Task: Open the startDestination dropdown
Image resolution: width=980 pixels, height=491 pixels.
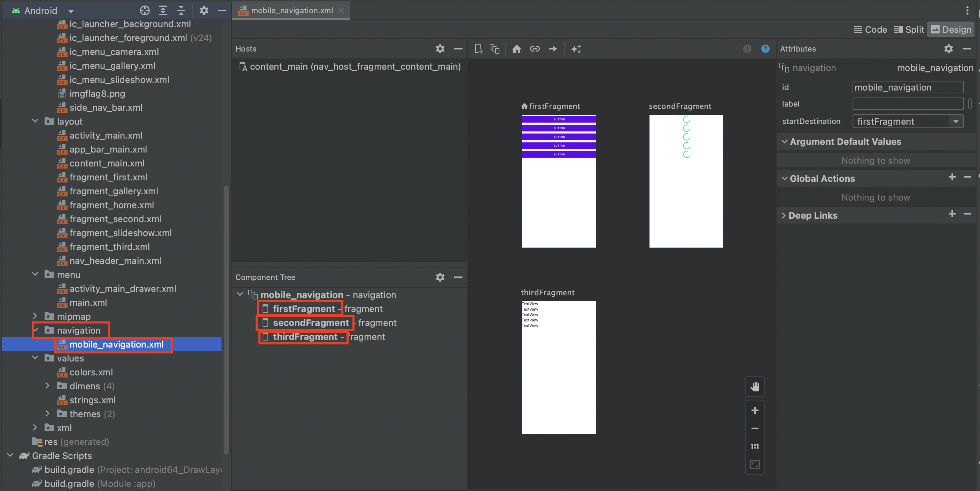Action: pos(956,121)
